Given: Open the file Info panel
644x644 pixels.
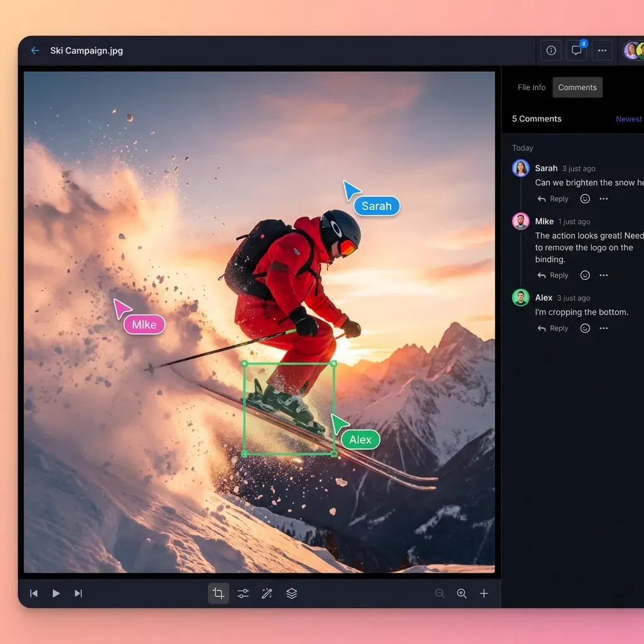Looking at the screenshot, I should 551,50.
